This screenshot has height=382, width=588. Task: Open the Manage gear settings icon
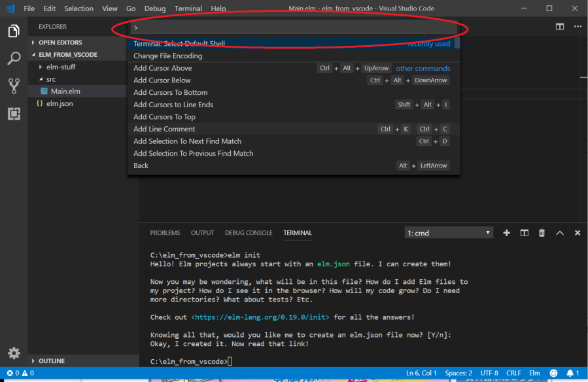tap(13, 353)
